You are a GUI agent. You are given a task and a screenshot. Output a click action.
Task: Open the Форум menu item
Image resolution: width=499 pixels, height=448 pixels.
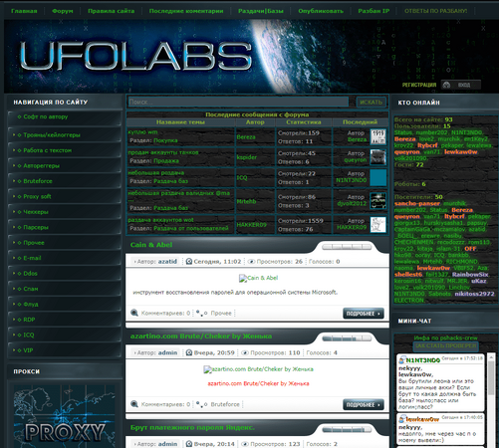(x=63, y=11)
